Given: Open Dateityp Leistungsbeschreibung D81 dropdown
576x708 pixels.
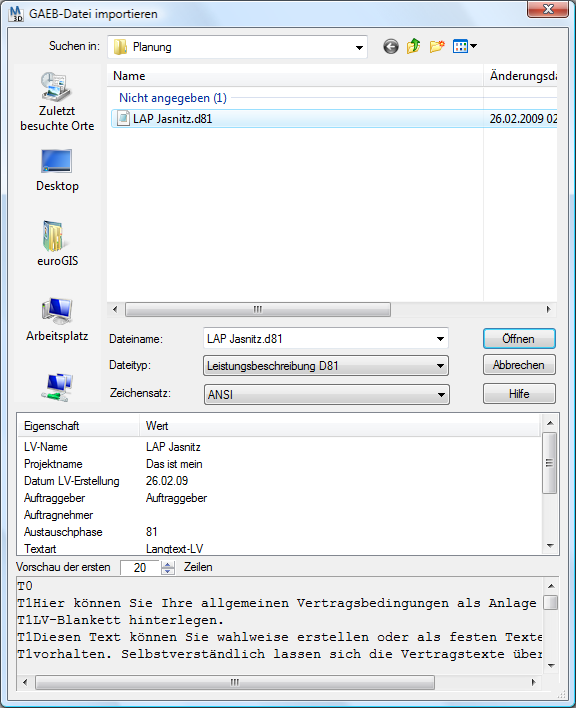Looking at the screenshot, I should coord(326,366).
